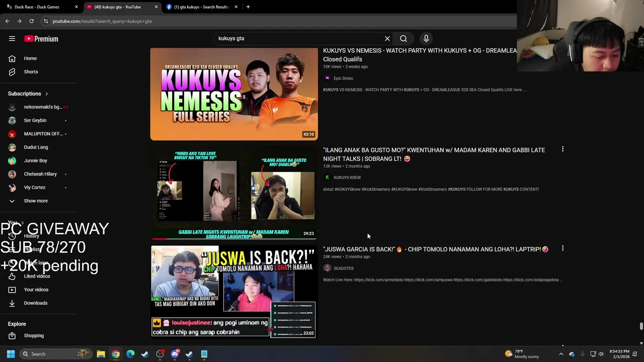
Task: Visit the SEADOTES channel link
Action: (344, 268)
